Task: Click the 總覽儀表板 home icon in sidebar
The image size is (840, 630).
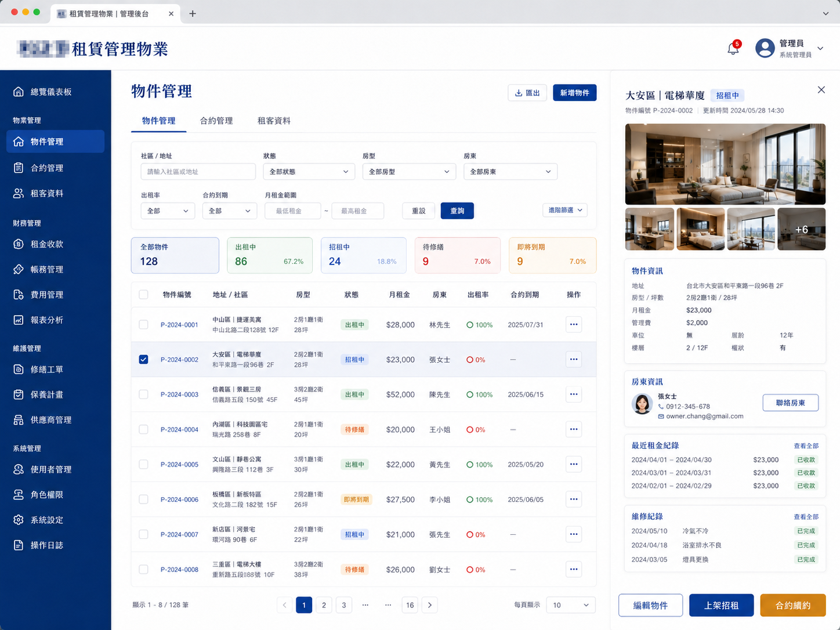Action: (19, 92)
